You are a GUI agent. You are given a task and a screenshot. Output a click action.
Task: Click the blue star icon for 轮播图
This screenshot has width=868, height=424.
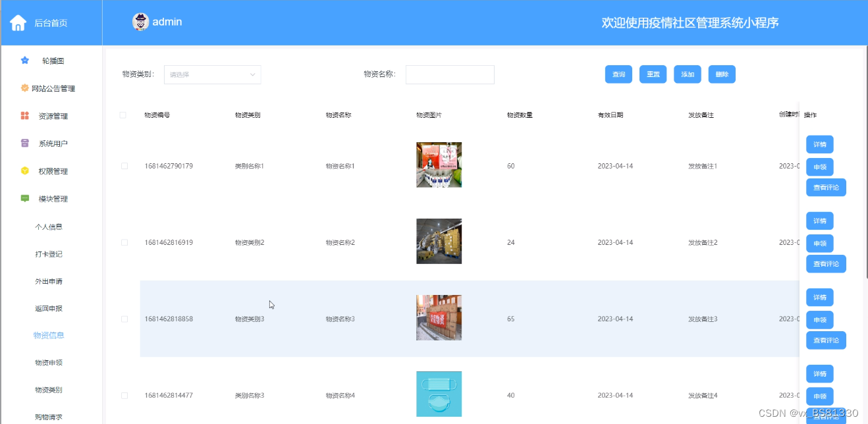click(x=25, y=60)
